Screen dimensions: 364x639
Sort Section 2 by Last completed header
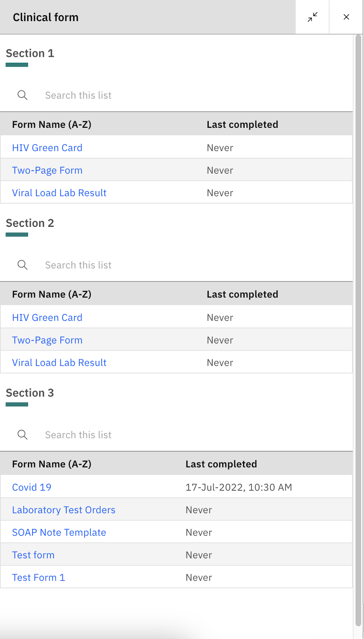click(x=242, y=294)
